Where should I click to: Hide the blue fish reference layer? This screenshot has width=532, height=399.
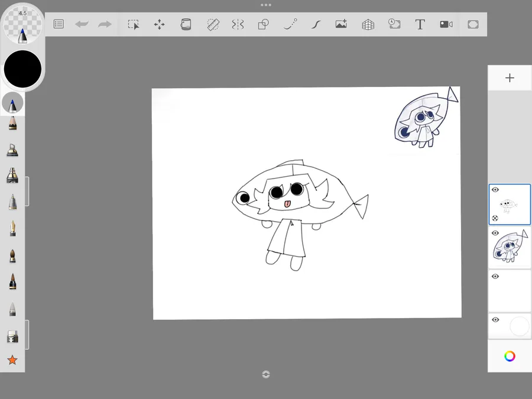click(x=495, y=233)
